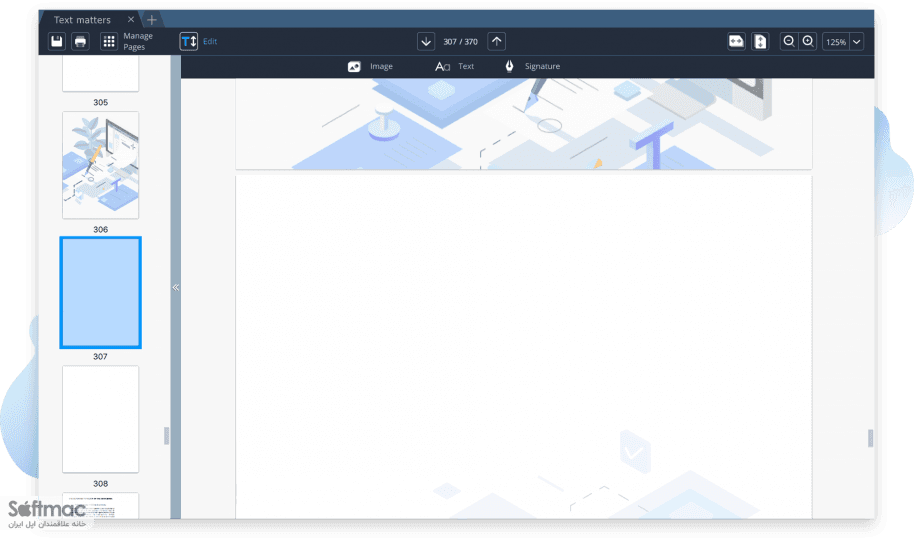Switch to the Text matters tab
The width and height of the screenshot is (914, 540).
pos(82,20)
